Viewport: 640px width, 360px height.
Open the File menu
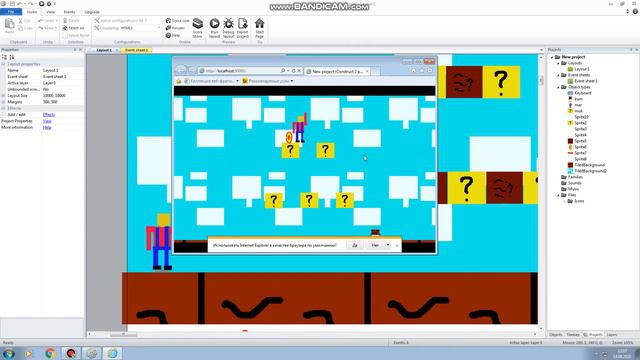11,12
